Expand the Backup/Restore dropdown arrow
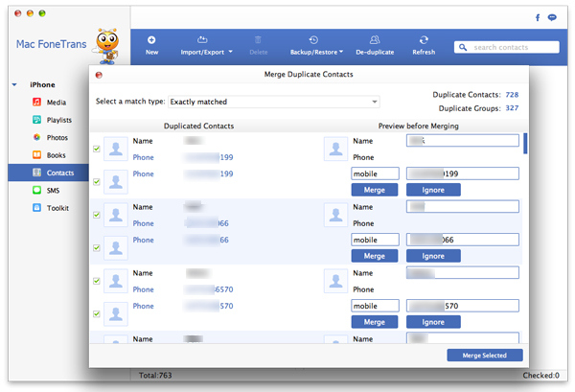This screenshot has width=575, height=392. click(x=341, y=52)
